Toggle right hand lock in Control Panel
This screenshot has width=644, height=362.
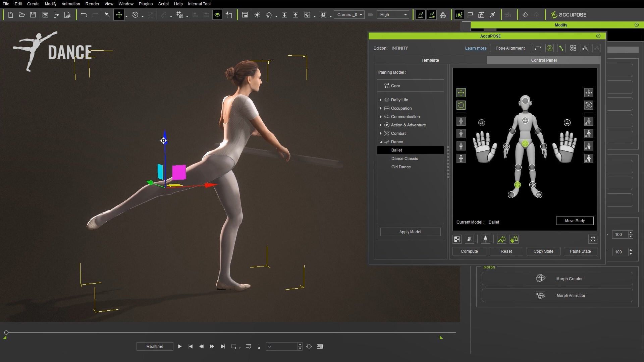tap(567, 123)
